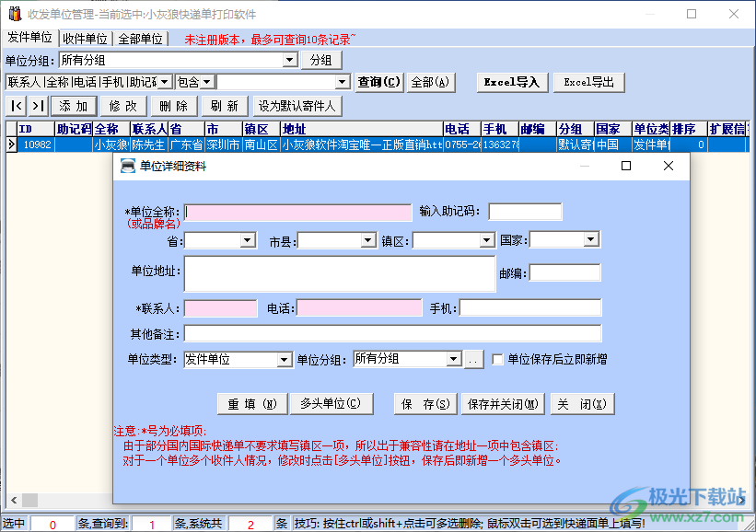Click the 重填(N) button

[252, 404]
